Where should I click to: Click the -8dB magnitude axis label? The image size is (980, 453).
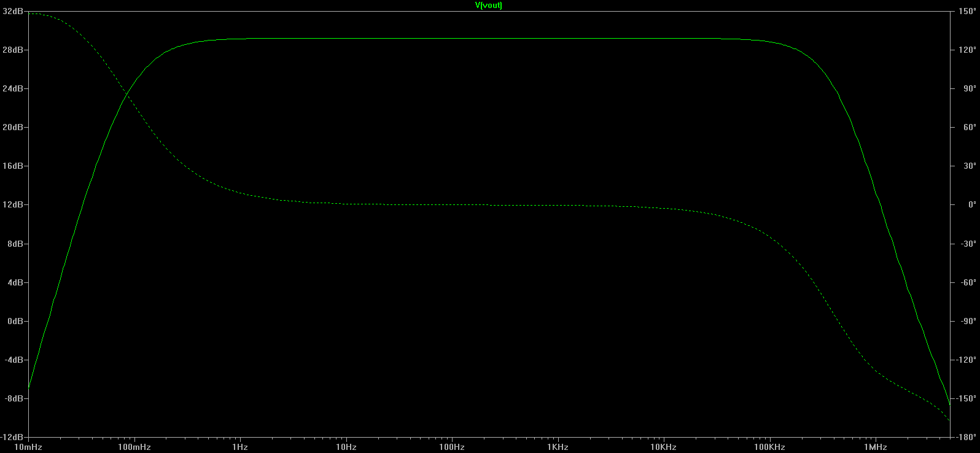tap(14, 398)
